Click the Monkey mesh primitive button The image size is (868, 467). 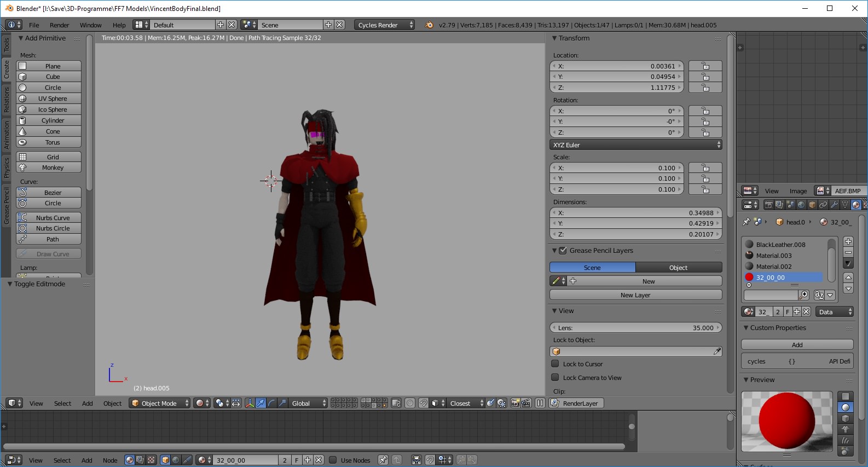49,168
